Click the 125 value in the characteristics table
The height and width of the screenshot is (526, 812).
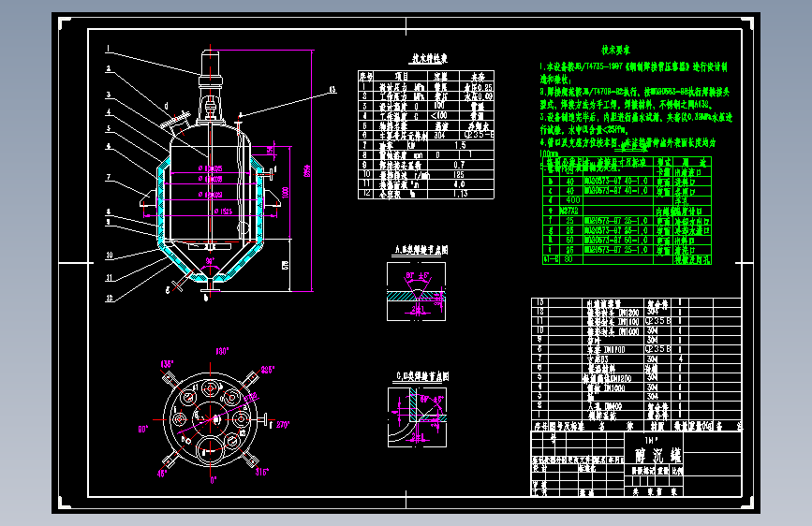[458, 175]
